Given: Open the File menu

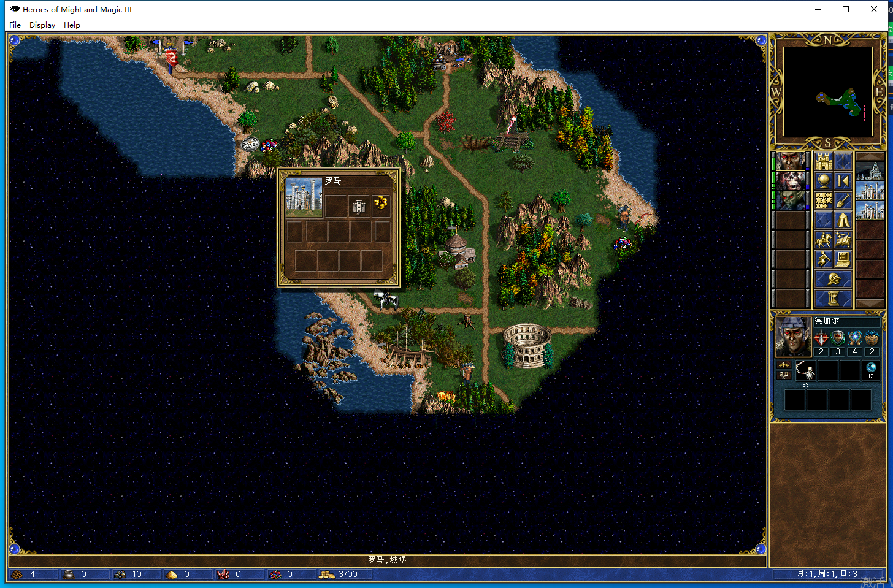Looking at the screenshot, I should coord(15,25).
